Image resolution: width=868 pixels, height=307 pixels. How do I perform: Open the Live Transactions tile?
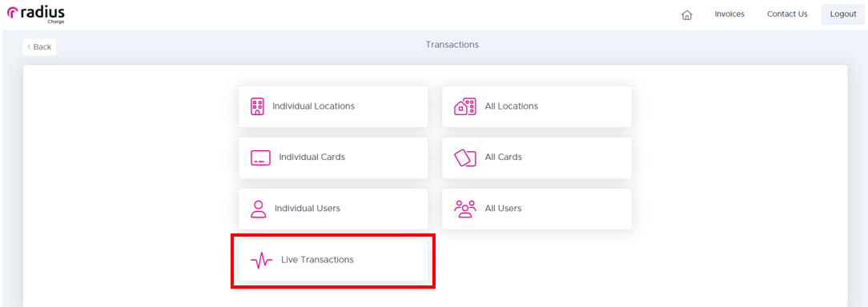(x=333, y=260)
